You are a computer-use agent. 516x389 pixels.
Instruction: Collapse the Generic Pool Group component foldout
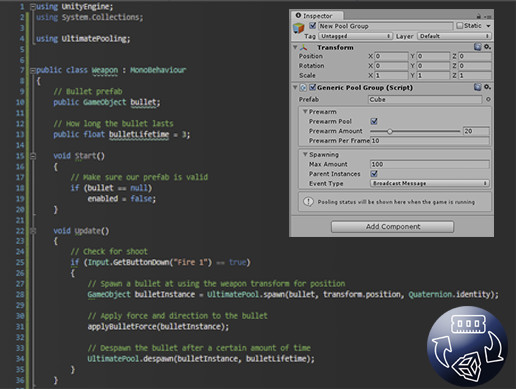[295, 87]
